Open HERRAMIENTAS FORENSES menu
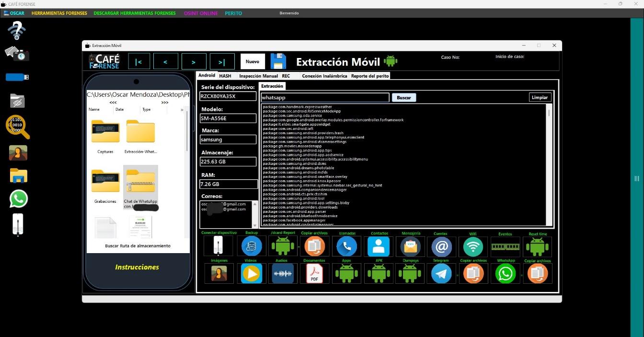This screenshot has width=644, height=337. [59, 13]
